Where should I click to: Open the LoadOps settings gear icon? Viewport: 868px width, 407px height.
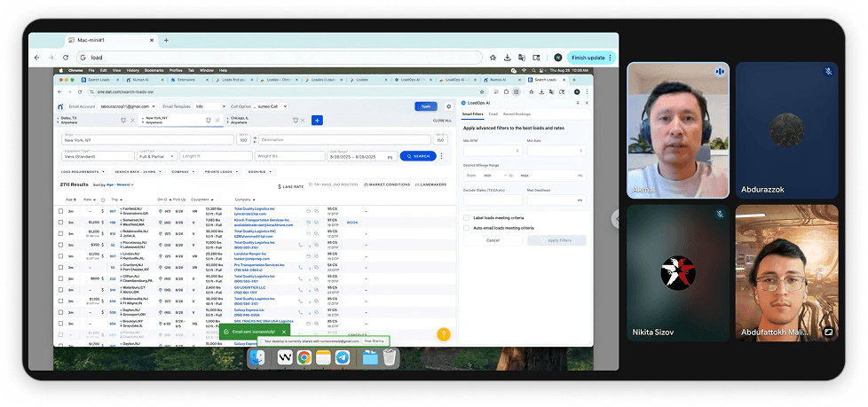448,106
